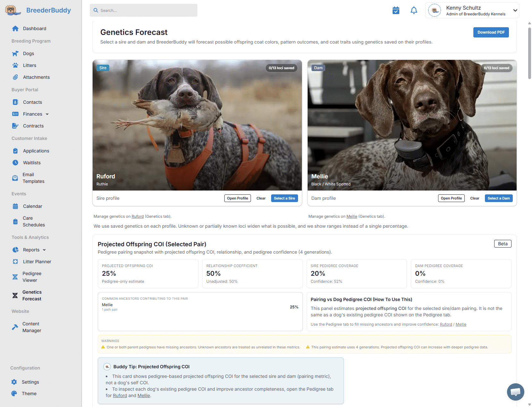Click the Waitlists clock icon

point(15,163)
